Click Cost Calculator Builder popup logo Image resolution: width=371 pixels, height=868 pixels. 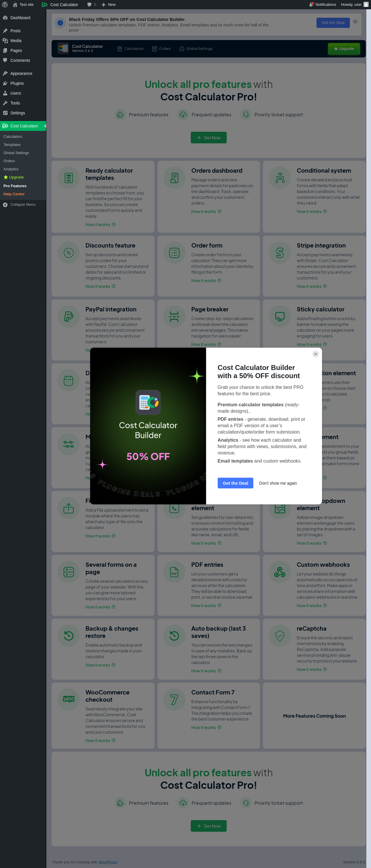148,403
